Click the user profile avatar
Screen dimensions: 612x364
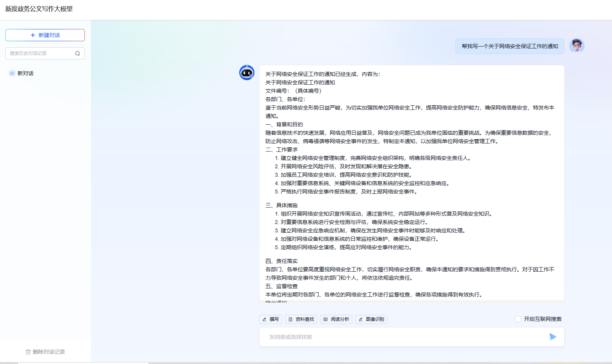(577, 45)
